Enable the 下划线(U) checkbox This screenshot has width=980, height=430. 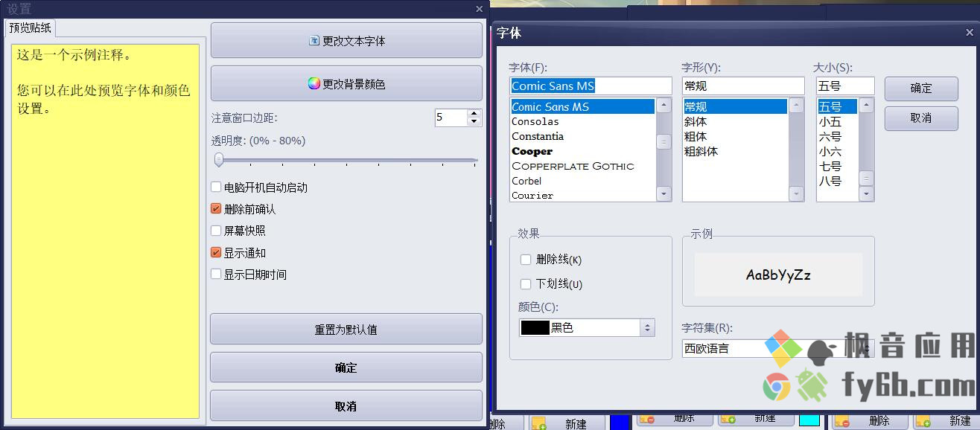(526, 284)
